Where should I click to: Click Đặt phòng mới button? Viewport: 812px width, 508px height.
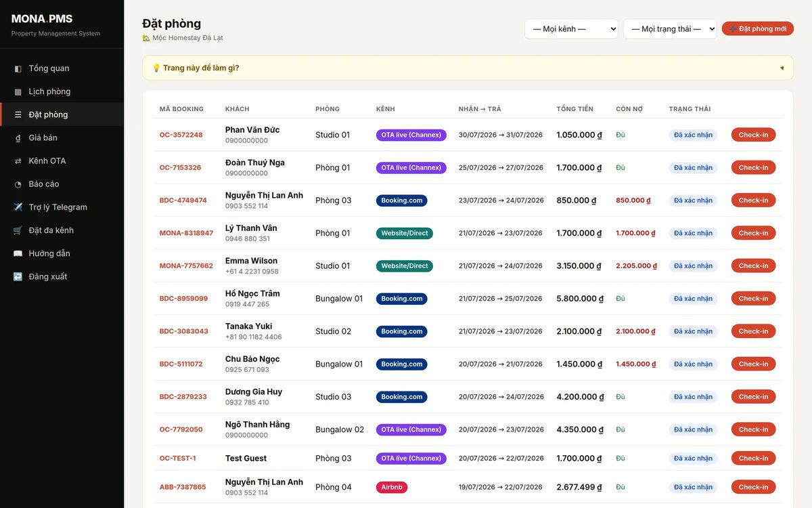click(757, 28)
